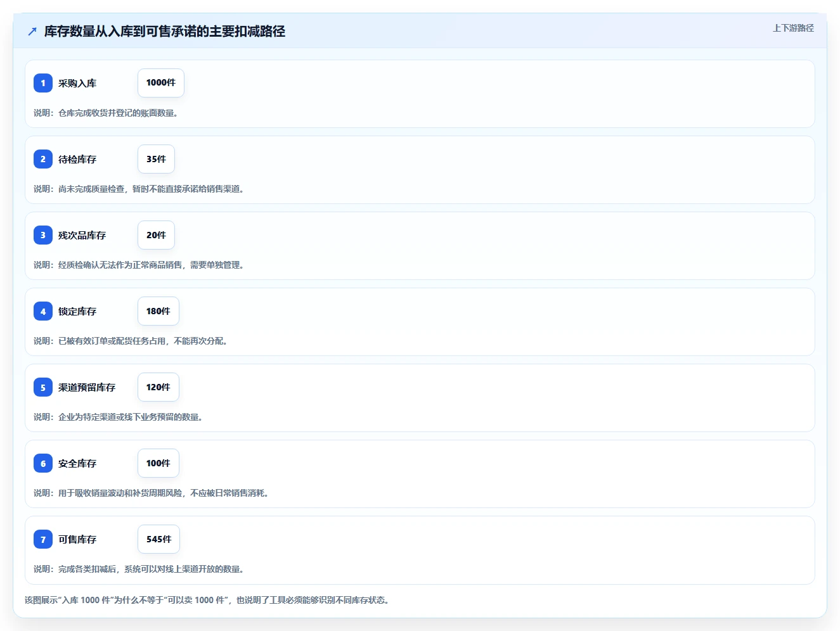Click the 100件 quantity chip

(158, 463)
